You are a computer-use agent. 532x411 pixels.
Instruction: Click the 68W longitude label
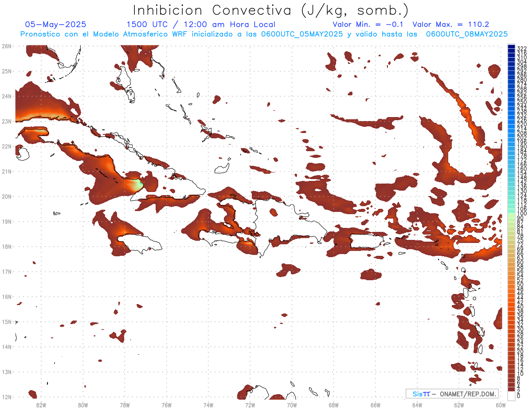334,404
